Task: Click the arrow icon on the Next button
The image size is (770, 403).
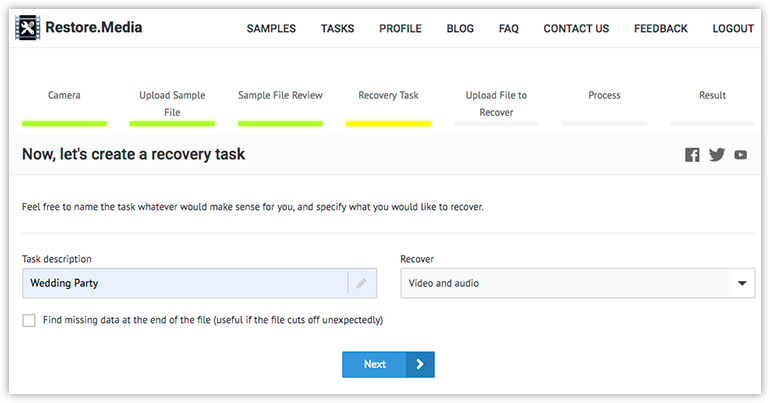Action: [420, 364]
